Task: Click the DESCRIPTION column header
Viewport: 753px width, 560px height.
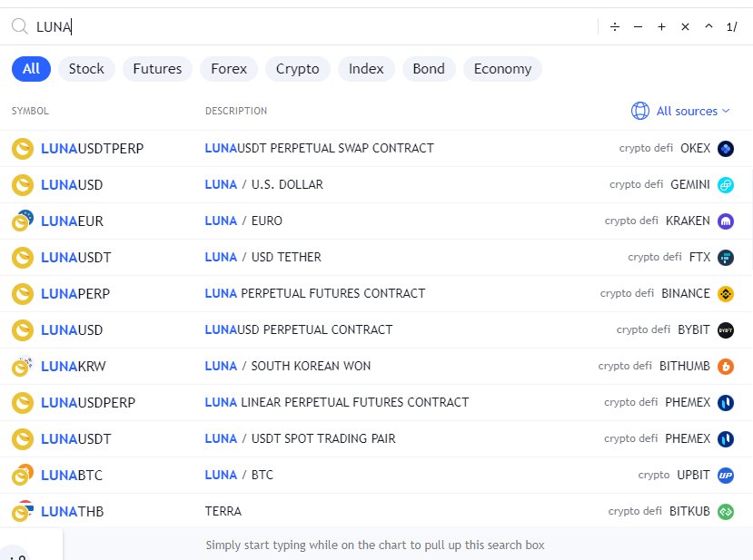Action: [x=236, y=111]
